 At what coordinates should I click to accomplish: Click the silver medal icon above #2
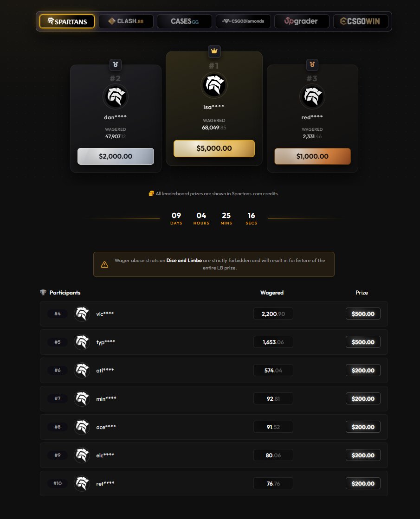tap(116, 64)
